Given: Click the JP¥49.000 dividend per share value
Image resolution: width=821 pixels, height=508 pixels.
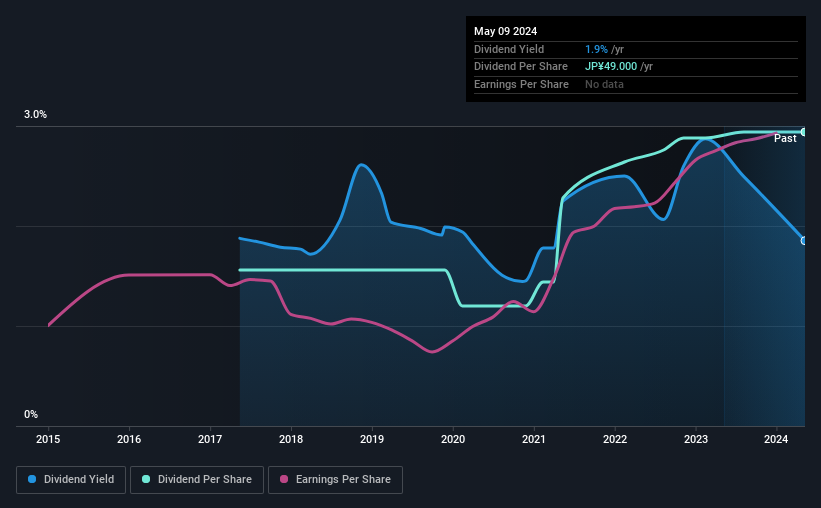Looking at the screenshot, I should (611, 67).
